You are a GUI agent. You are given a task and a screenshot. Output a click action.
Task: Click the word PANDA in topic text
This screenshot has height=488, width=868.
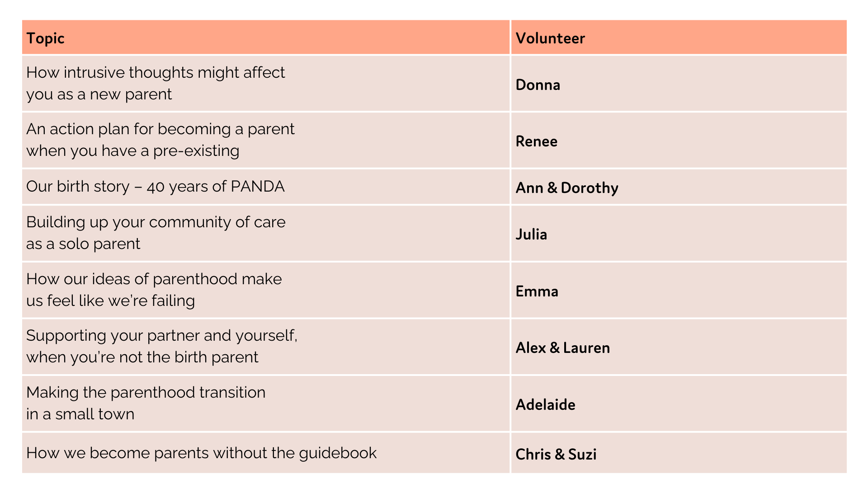(x=258, y=186)
